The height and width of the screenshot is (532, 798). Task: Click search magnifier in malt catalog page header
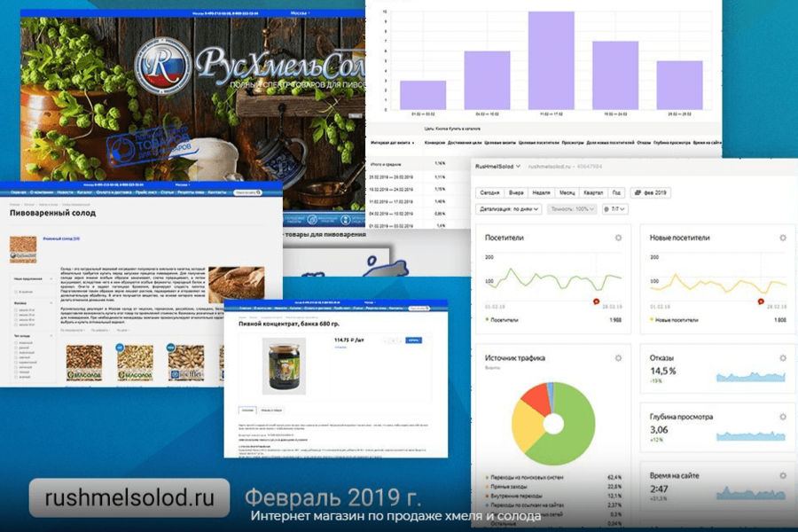[x=259, y=192]
